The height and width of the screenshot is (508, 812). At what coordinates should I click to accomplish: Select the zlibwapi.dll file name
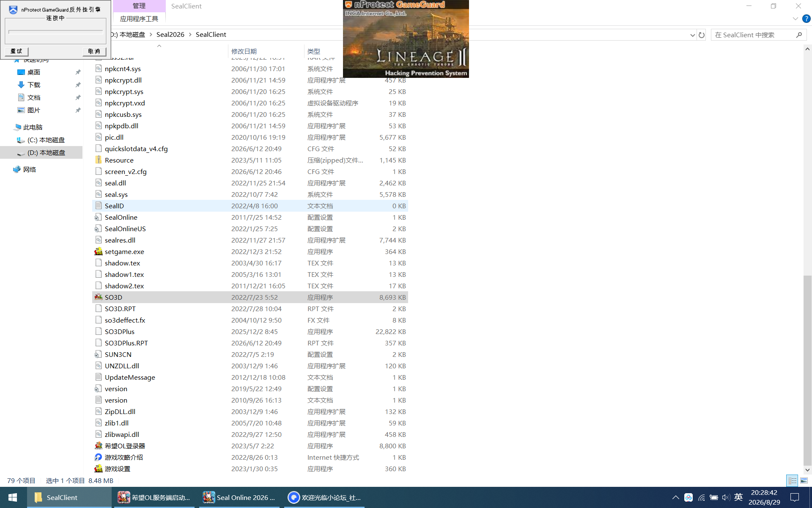(122, 434)
